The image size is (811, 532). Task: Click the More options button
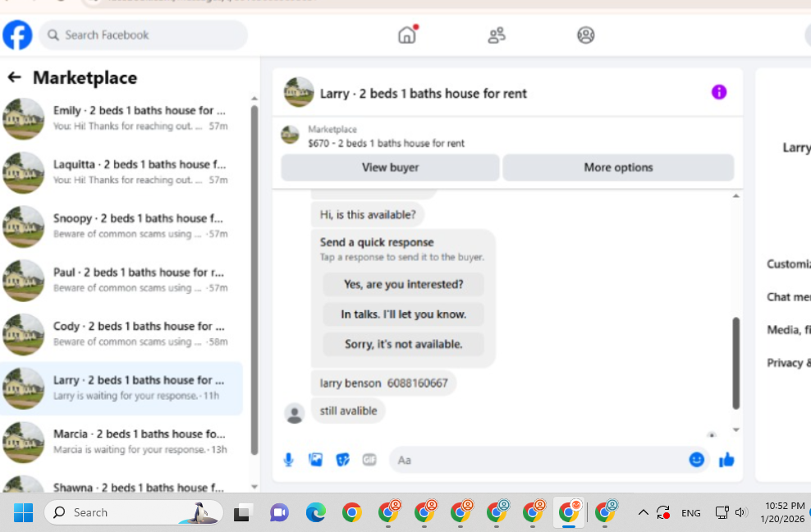[618, 167]
